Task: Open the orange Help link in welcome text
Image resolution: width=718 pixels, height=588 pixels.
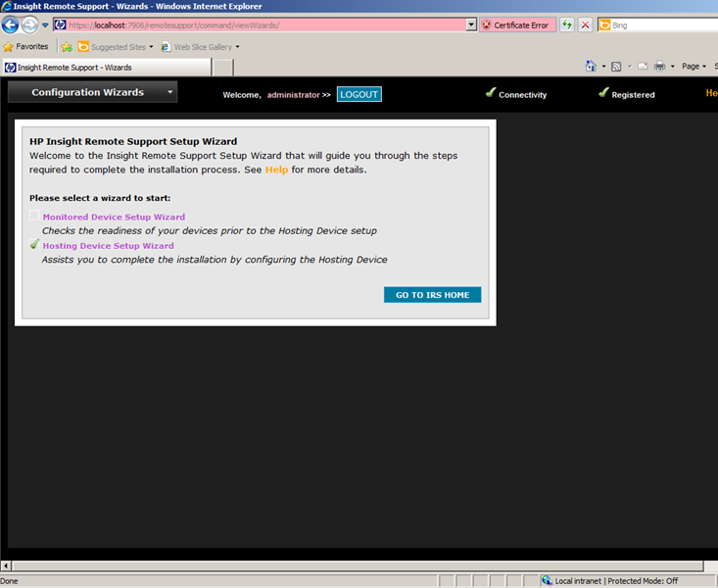Action: (276, 170)
